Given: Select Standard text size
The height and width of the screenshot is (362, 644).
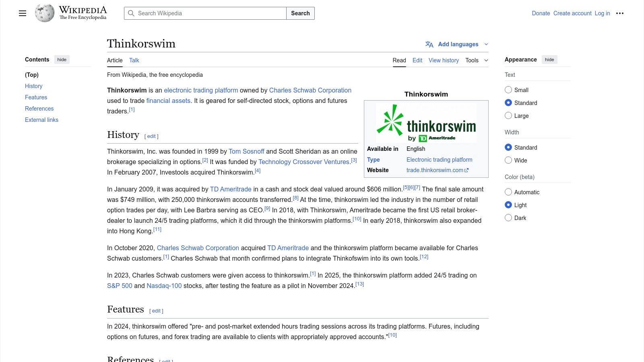Looking at the screenshot, I should tap(508, 103).
